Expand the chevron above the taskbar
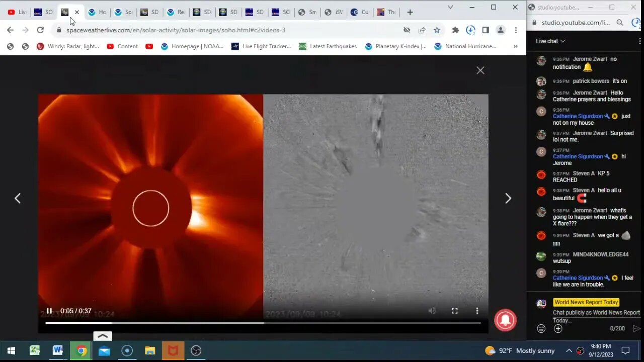Viewport: 644px width, 362px height. point(103,336)
